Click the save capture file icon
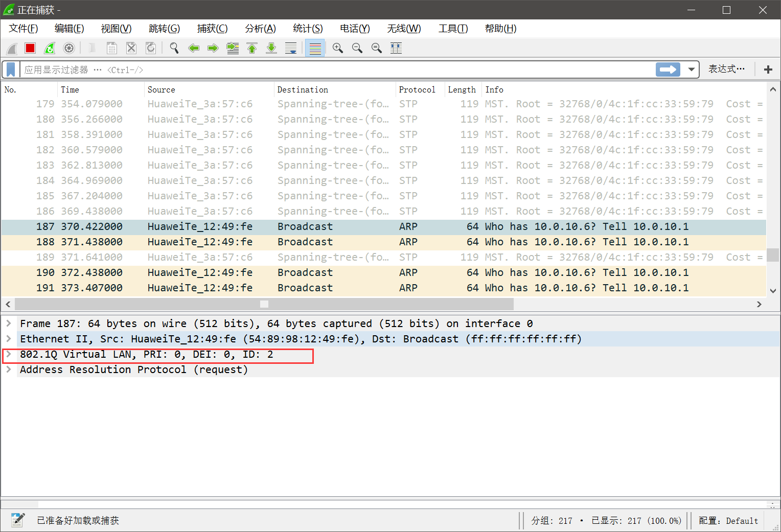Image resolution: width=781 pixels, height=532 pixels. [112, 49]
